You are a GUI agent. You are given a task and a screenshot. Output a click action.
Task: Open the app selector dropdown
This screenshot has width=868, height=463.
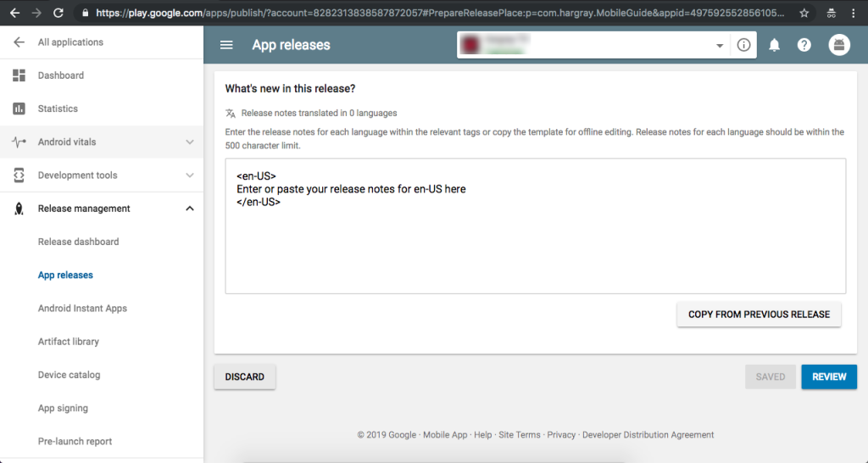pyautogui.click(x=720, y=45)
